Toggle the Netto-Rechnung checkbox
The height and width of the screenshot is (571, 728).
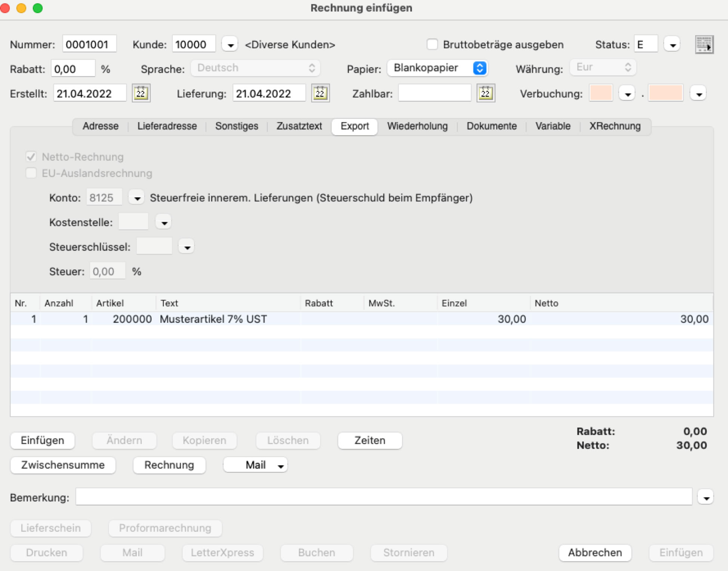click(31, 157)
